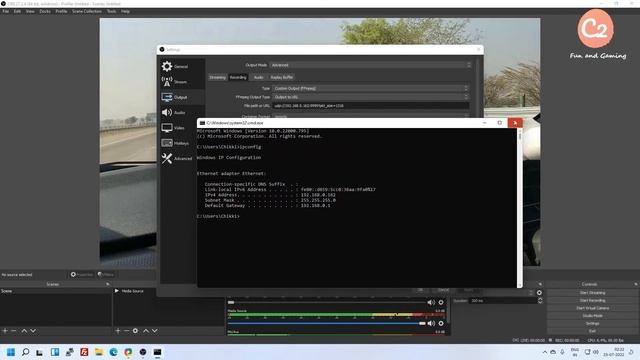Open gear options for the top mixer channel
Viewport: 640px width, 360px height.
pos(441,302)
